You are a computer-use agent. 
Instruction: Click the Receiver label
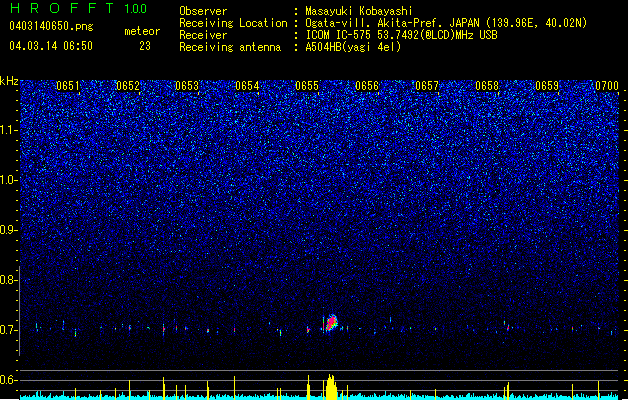point(203,35)
